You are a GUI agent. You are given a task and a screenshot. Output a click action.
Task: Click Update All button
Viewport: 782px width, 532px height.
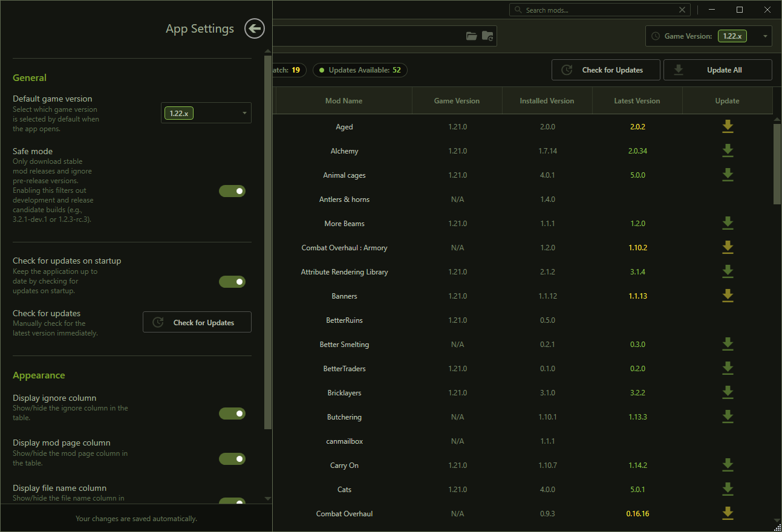pos(718,70)
